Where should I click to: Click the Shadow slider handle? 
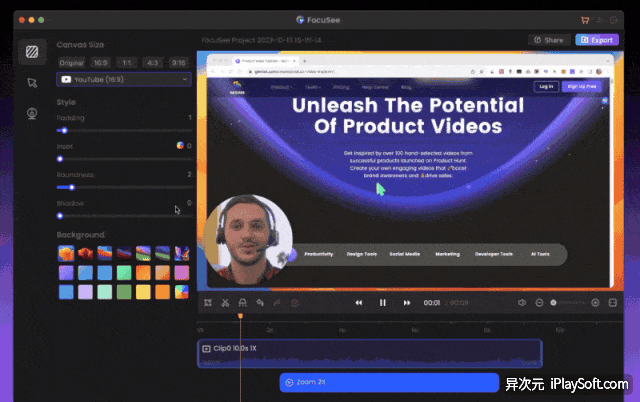(60, 216)
